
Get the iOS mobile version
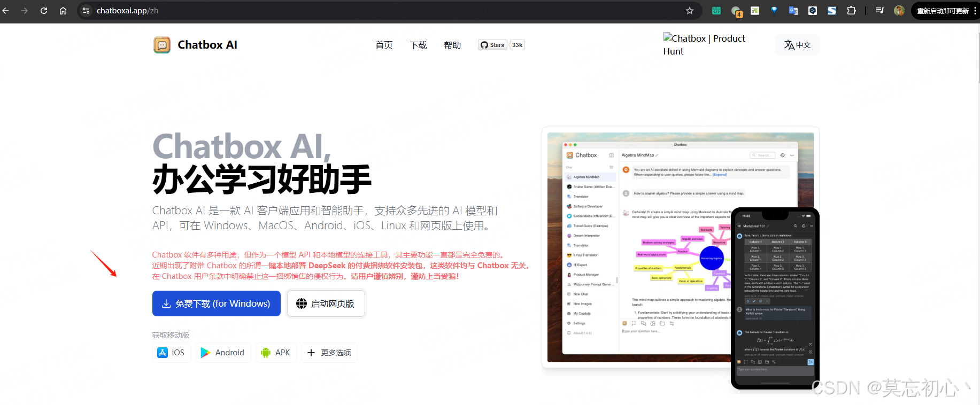[172, 353]
